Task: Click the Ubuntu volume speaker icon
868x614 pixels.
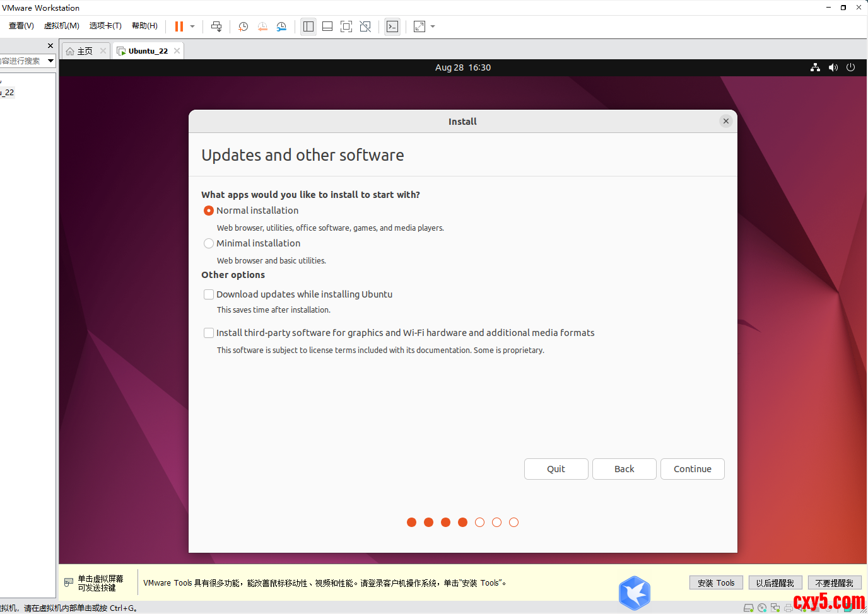Action: 833,67
